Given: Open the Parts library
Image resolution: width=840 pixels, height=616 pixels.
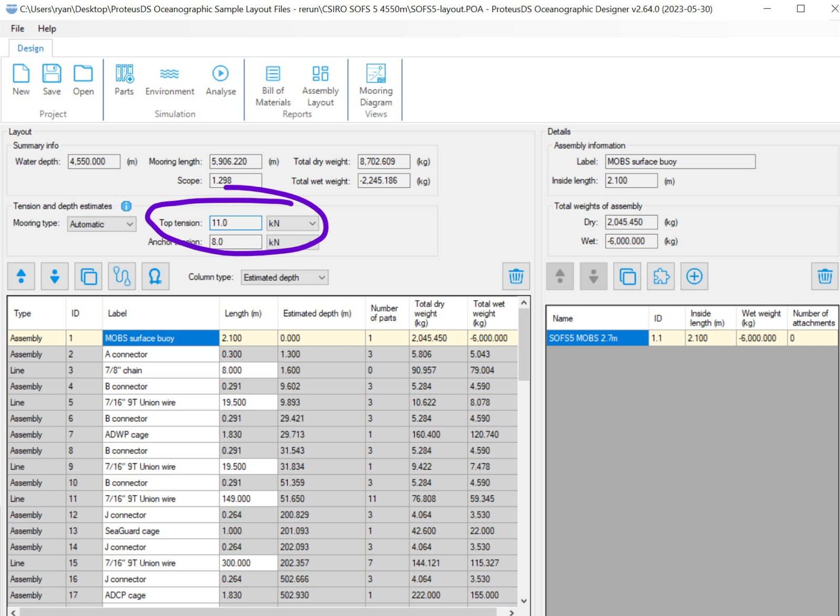Looking at the screenshot, I should point(124,80).
